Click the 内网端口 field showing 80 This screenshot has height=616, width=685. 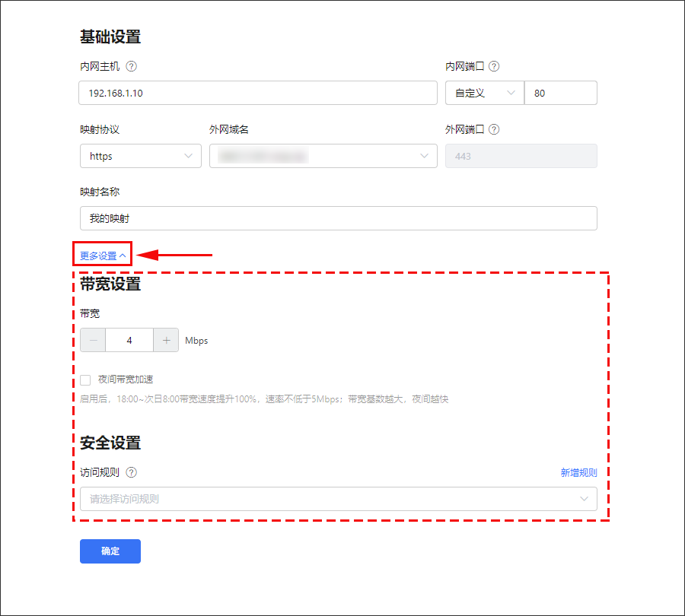[x=560, y=93]
